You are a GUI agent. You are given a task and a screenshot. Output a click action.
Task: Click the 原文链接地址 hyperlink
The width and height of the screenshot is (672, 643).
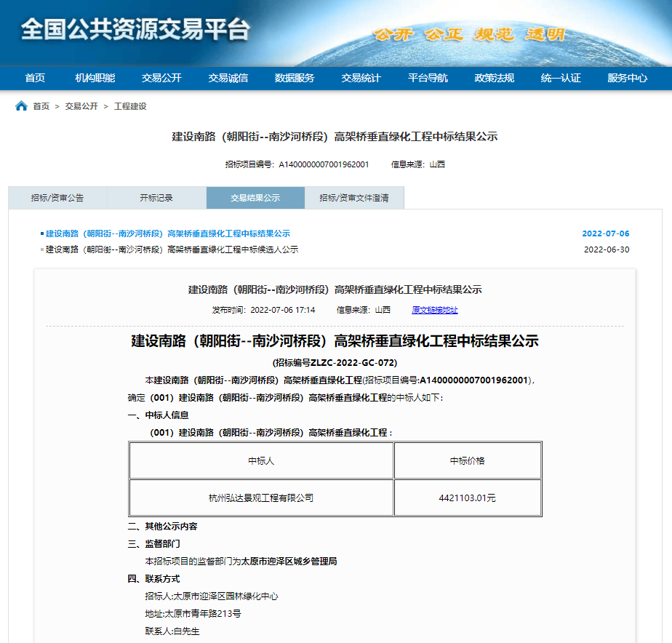point(435,310)
